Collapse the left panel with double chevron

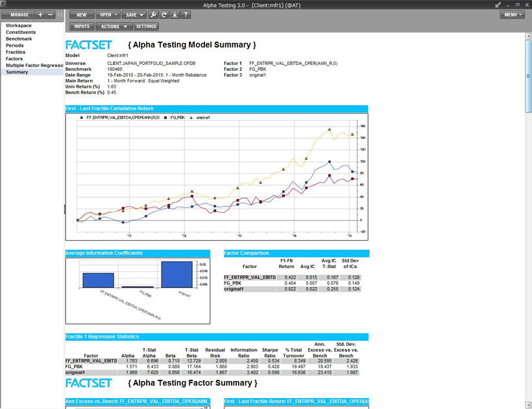[60, 14]
